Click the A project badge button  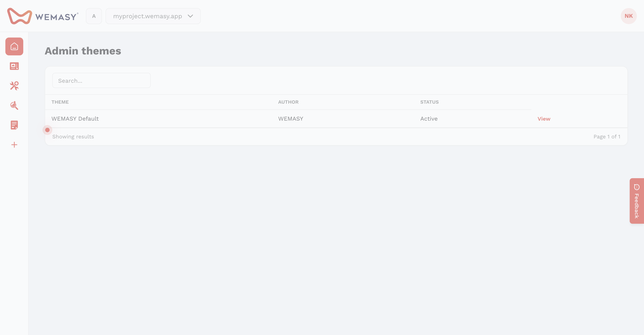94,16
